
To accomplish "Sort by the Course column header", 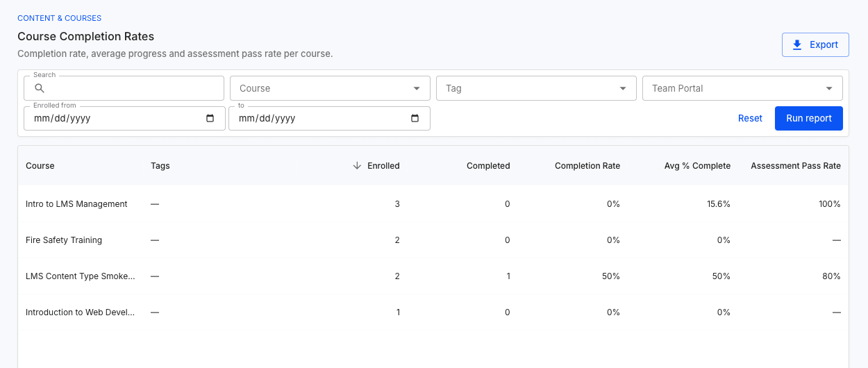I will pos(40,165).
